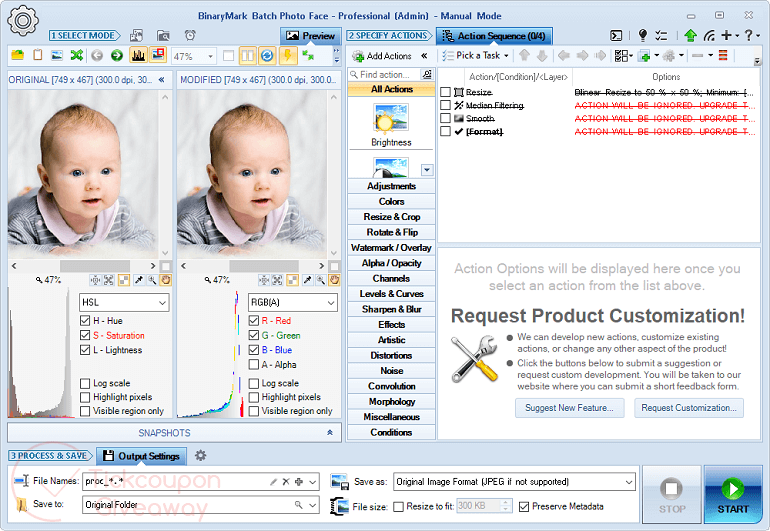Click the clipboard paste icon
The width and height of the screenshot is (770, 531).
pos(37,56)
